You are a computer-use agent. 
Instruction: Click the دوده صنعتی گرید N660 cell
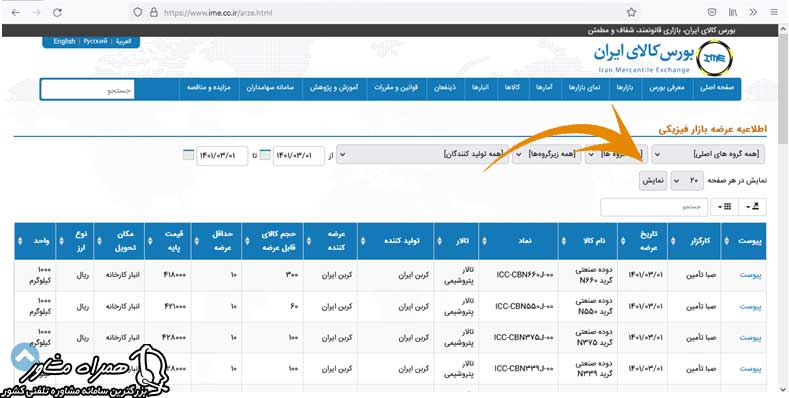pyautogui.click(x=588, y=275)
